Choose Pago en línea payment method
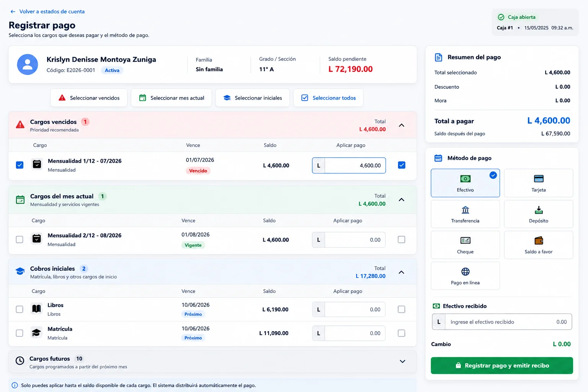Screen dimensions: 588x392 [465, 276]
